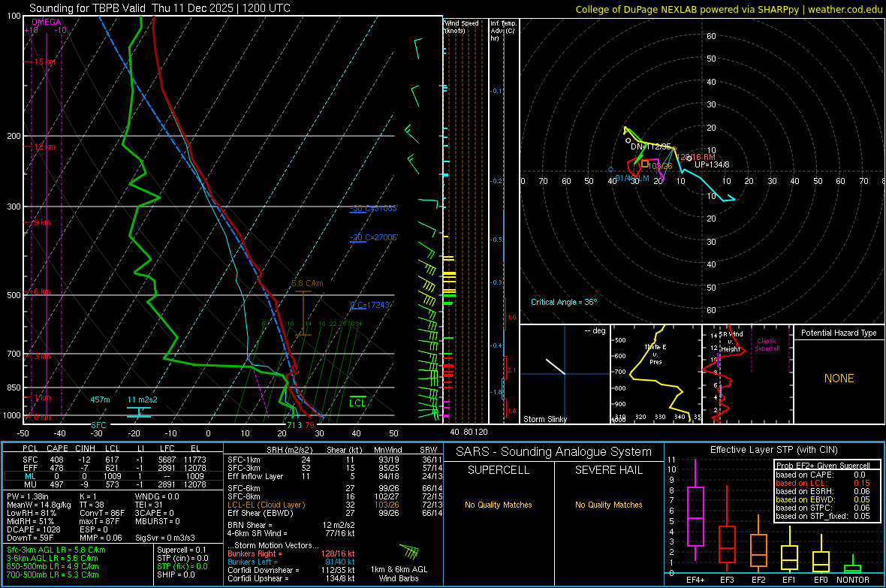This screenshot has width=886, height=588.
Task: Select the SFC parcel row in the table
Action: (113, 460)
